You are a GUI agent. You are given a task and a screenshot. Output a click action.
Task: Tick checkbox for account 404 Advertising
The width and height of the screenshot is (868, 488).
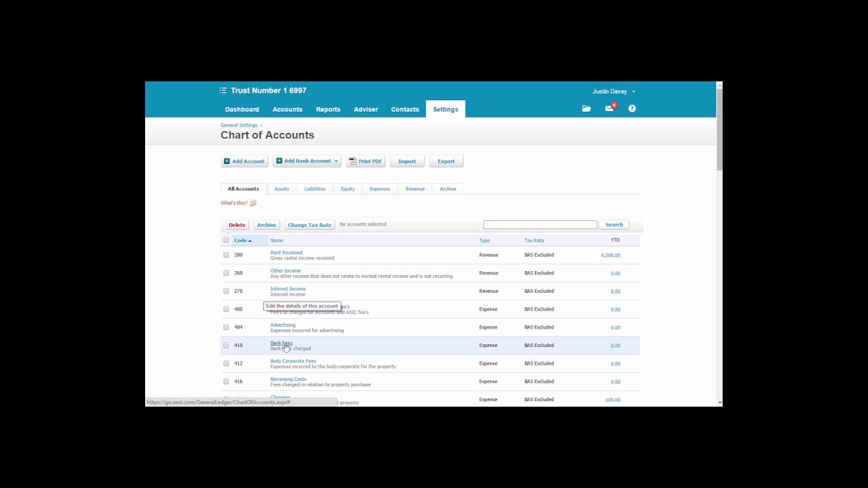click(x=226, y=327)
